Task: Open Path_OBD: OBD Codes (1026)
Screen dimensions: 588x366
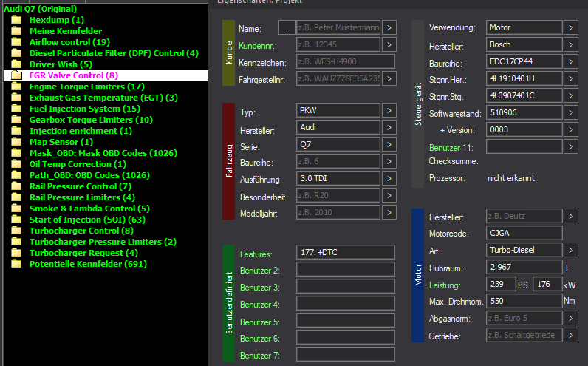Action: [89, 175]
